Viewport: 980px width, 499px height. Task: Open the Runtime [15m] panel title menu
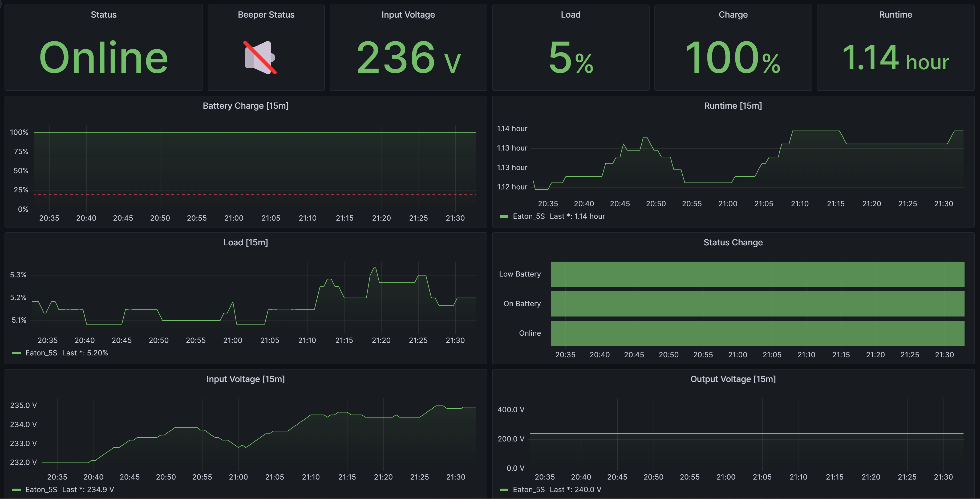pos(732,106)
